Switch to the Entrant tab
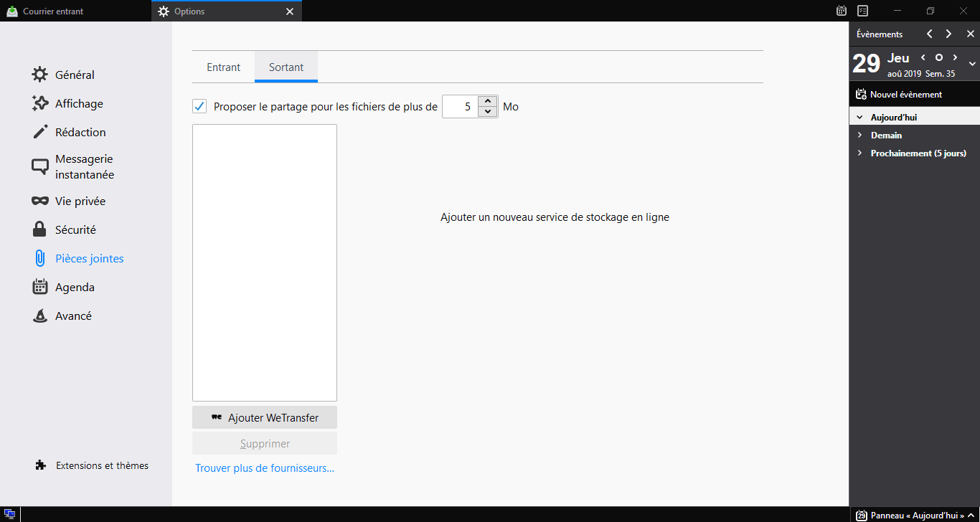This screenshot has height=522, width=980. coord(223,67)
